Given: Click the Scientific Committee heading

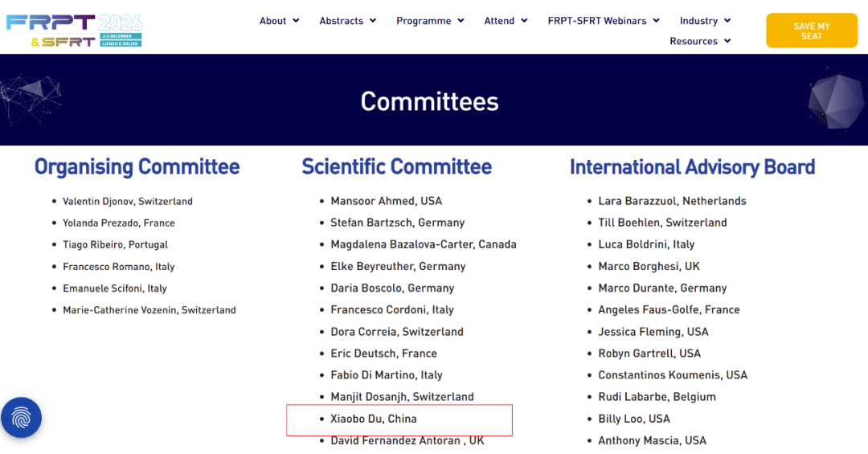Looking at the screenshot, I should coord(396,166).
